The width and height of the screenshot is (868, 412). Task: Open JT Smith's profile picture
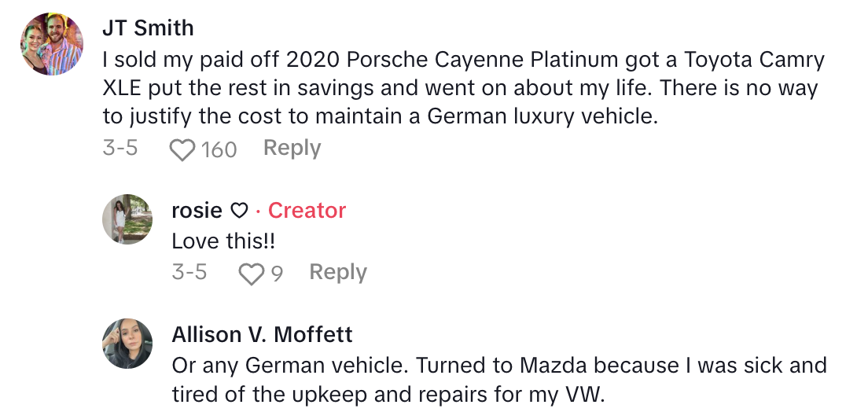coord(51,44)
